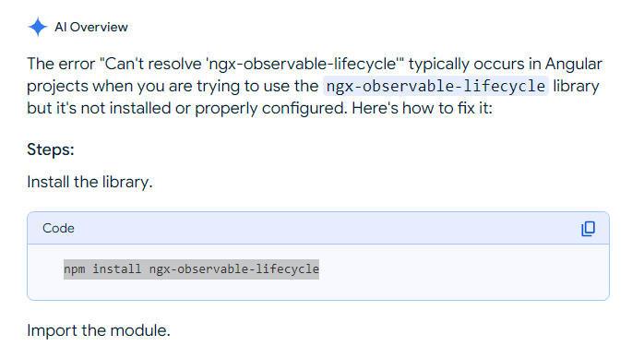The width and height of the screenshot is (644, 346).
Task: Click the word "npm" in the code block
Action: [x=75, y=269]
